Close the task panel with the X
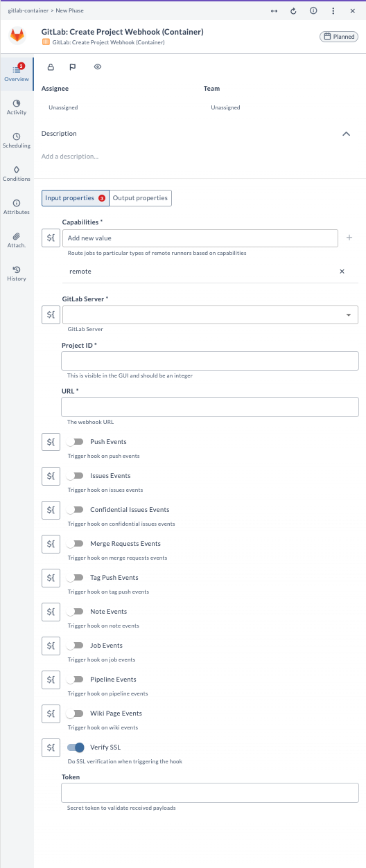The image size is (366, 868). coord(353,11)
